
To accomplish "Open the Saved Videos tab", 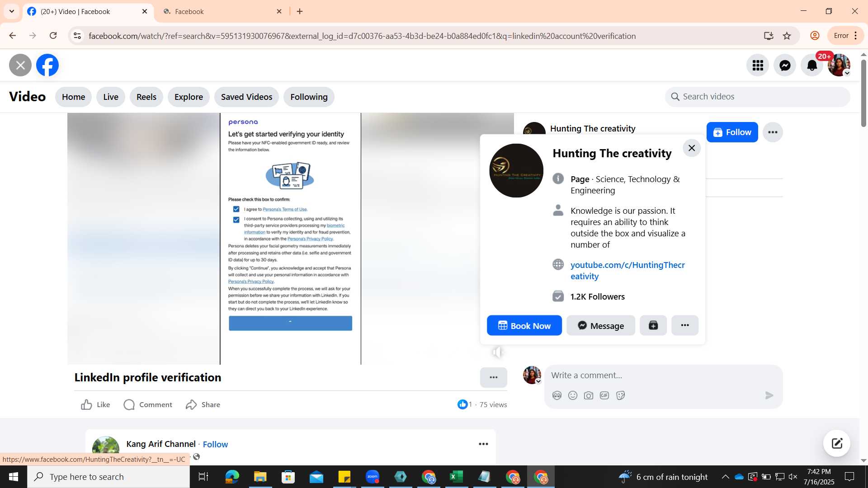I will (246, 97).
